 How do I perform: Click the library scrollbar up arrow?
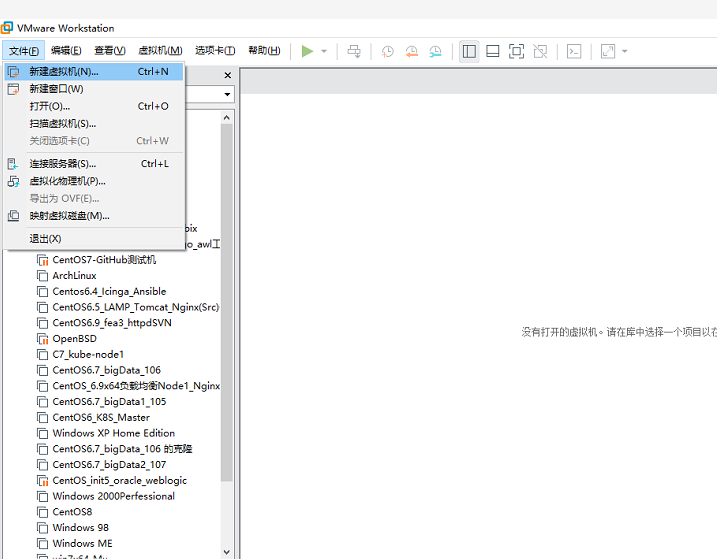pyautogui.click(x=227, y=118)
